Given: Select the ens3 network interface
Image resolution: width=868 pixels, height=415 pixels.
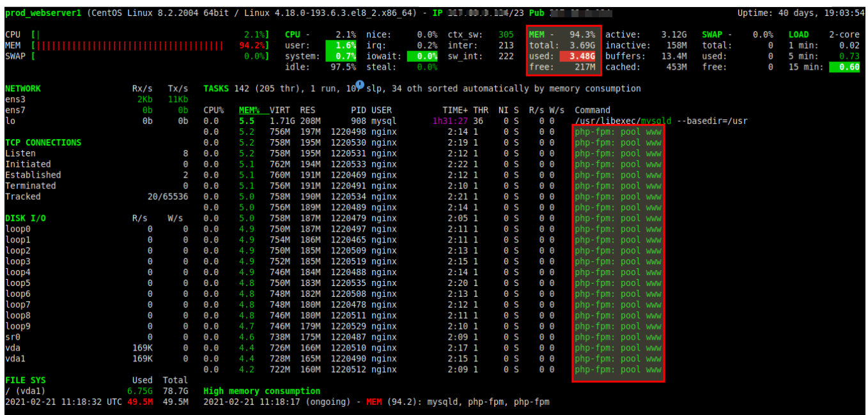Looking at the screenshot, I should click(x=15, y=100).
